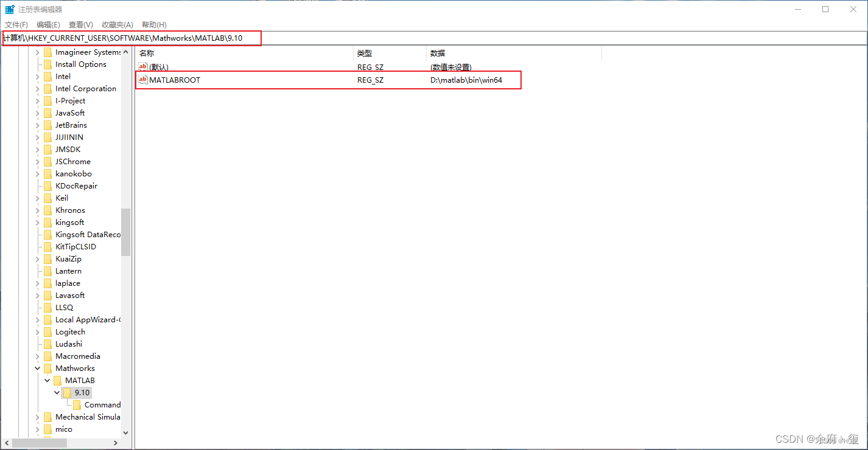The image size is (868, 450).
Task: Expand the Logitech key
Action: (38, 332)
